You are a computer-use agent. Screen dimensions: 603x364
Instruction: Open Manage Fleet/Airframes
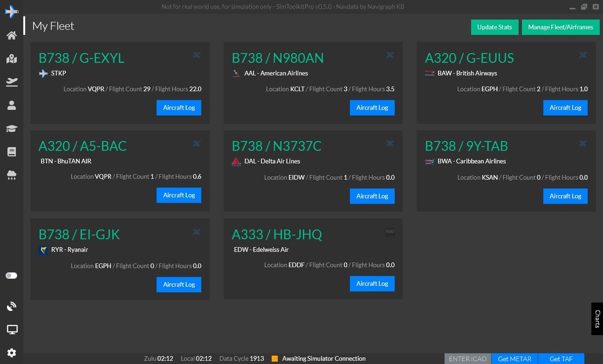point(561,27)
